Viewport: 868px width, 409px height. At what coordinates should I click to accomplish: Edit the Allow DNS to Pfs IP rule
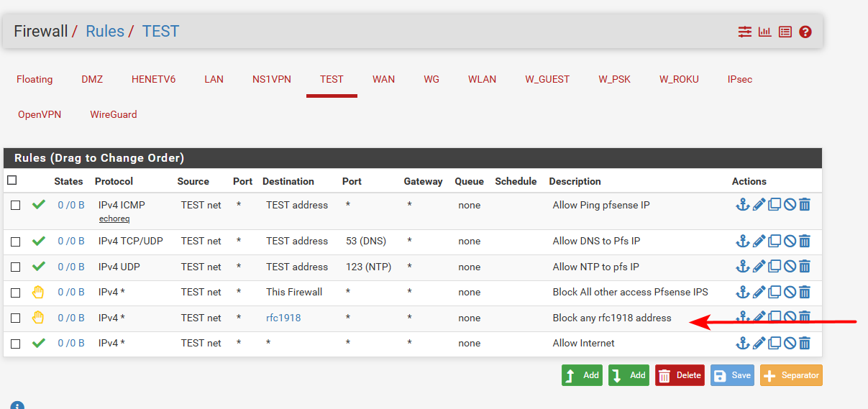click(x=759, y=241)
